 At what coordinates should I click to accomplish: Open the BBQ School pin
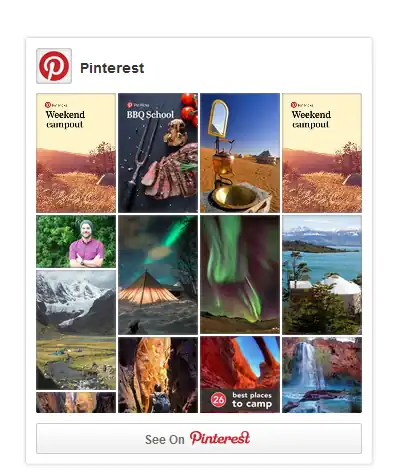[x=158, y=153]
